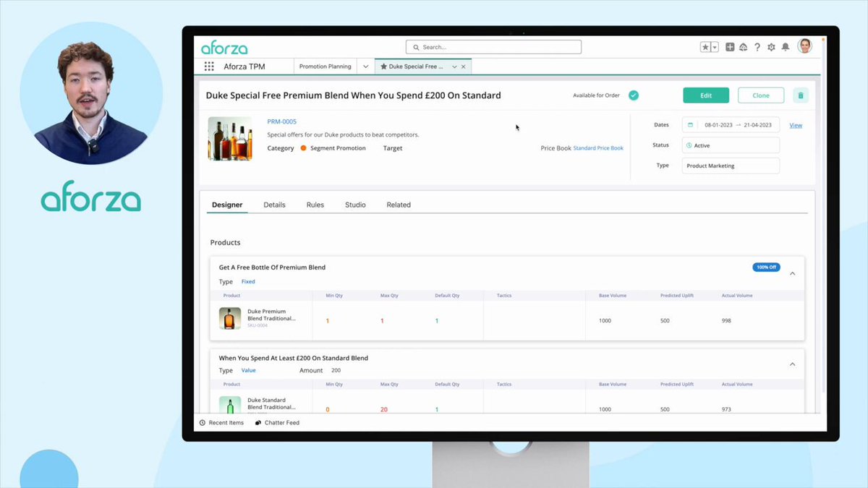The width and height of the screenshot is (868, 488).
Task: Click the Dates range field
Action: [x=731, y=125]
